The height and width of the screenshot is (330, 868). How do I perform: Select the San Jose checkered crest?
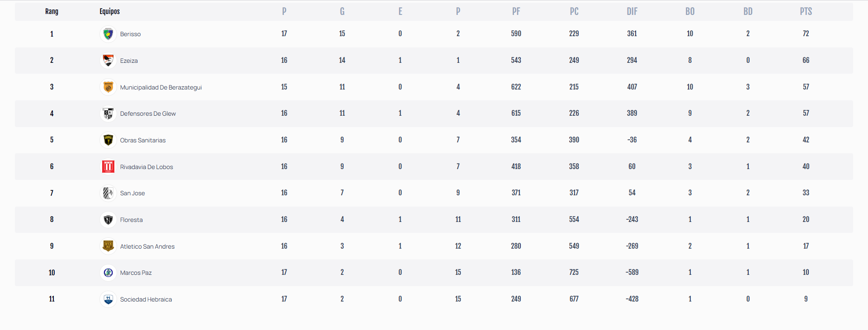(x=108, y=193)
